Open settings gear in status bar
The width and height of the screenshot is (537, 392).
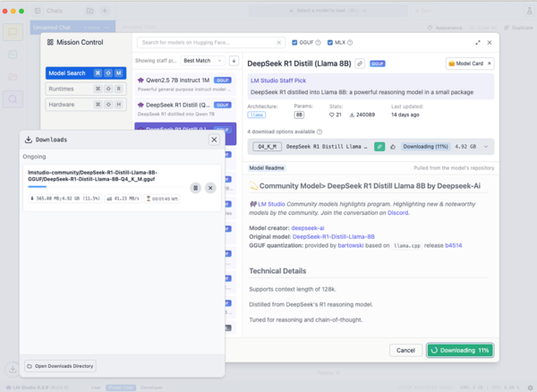[x=530, y=388]
